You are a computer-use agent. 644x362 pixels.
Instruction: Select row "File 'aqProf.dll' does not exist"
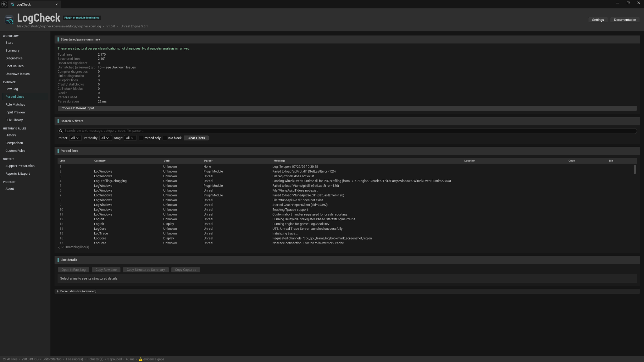point(345,176)
